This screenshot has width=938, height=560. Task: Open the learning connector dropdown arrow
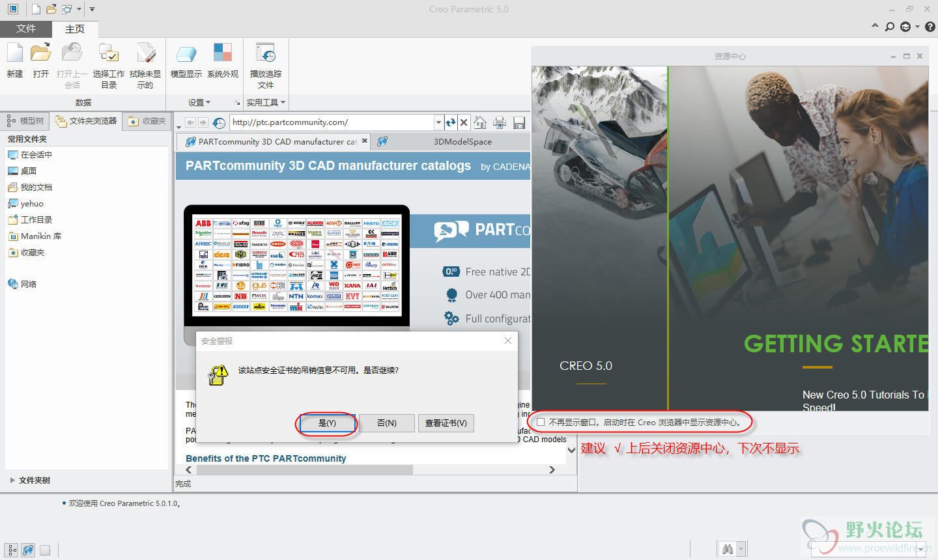917,27
